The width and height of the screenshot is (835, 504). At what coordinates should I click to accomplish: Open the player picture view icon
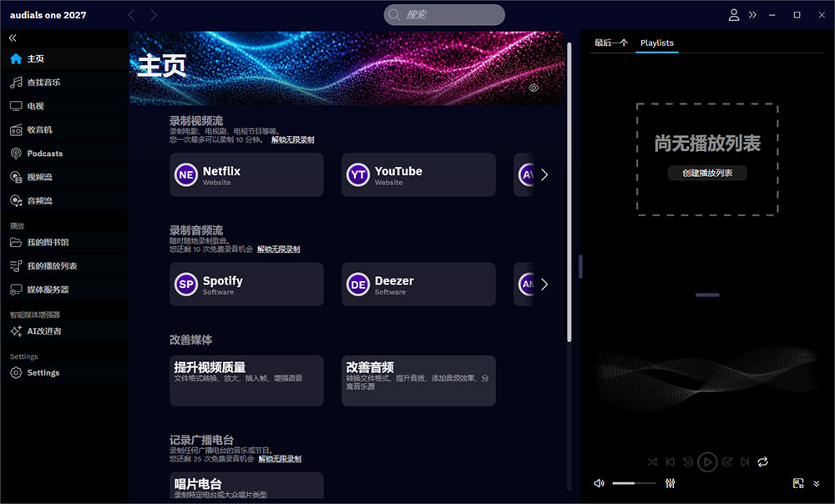point(798,483)
